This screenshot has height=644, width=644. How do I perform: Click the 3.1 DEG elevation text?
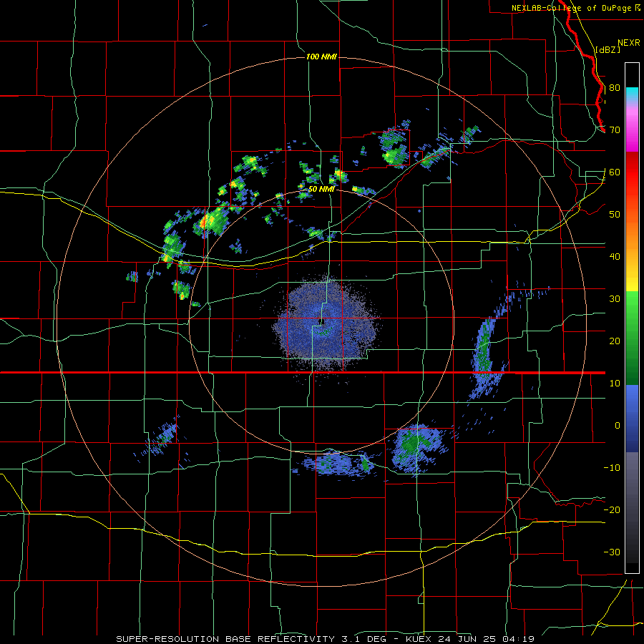click(x=366, y=639)
